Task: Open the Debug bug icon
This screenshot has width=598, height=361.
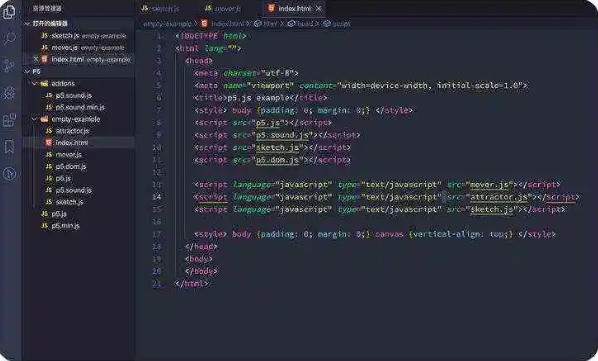Action: (x=9, y=93)
